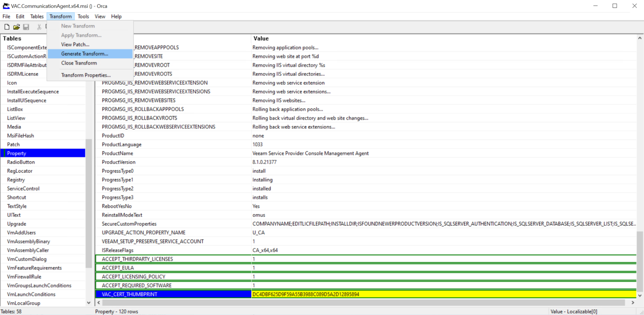Screen dimensions: 644x315
Task: Open the Tools menu
Action: [83, 16]
